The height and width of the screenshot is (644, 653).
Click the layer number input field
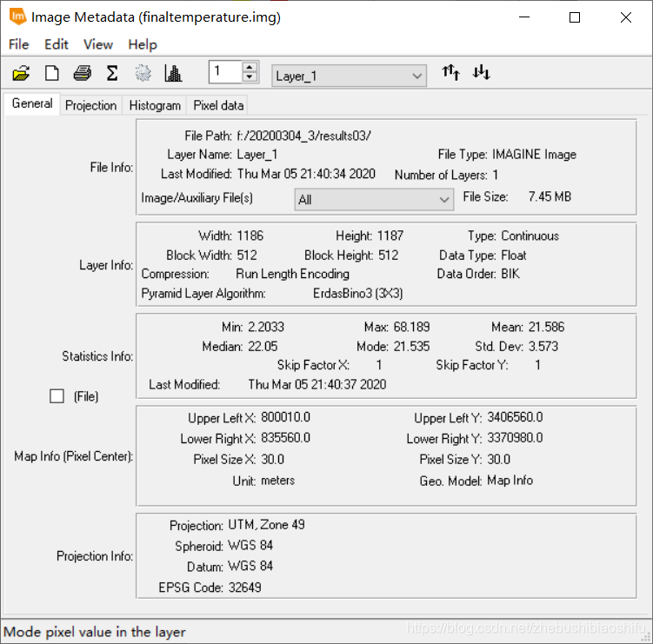225,72
